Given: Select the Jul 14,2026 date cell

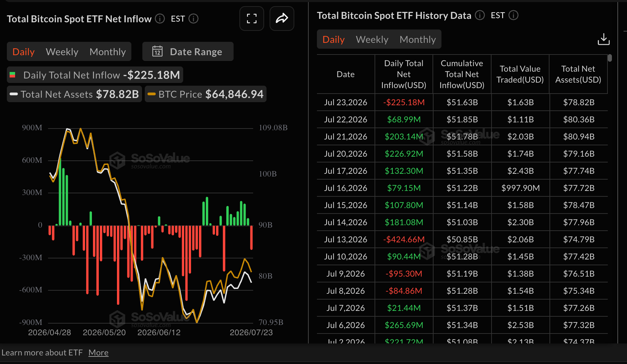Looking at the screenshot, I should click(x=346, y=222).
